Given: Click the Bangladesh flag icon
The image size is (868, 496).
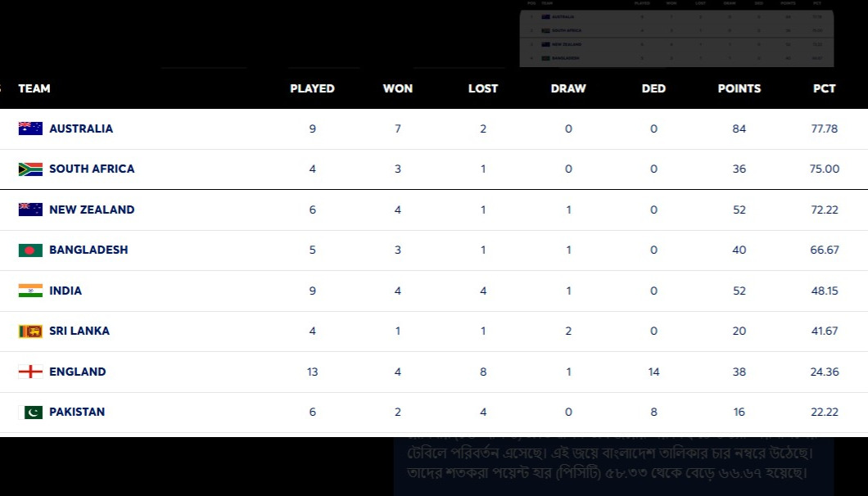Looking at the screenshot, I should [x=30, y=250].
